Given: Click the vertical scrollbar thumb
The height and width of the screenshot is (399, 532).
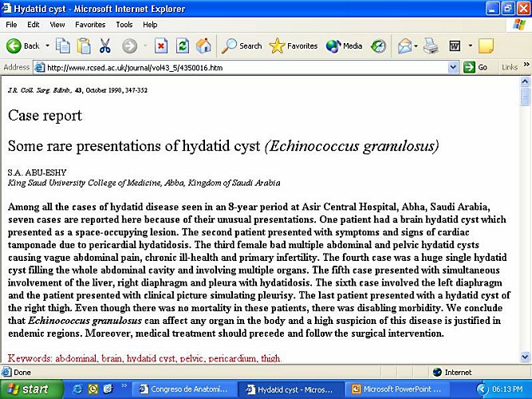Looking at the screenshot, I should [525, 97].
